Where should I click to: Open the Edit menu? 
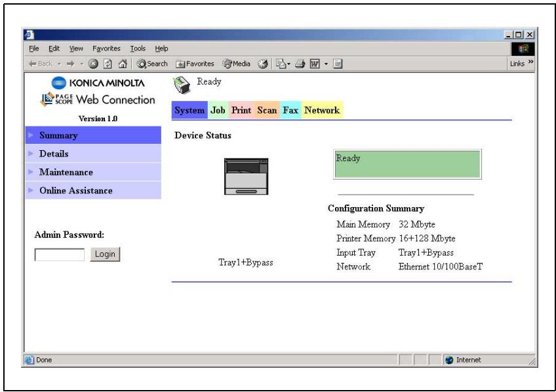[x=54, y=49]
